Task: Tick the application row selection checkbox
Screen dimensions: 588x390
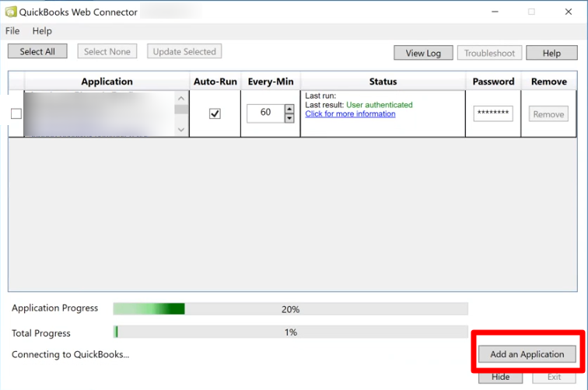Action: pos(16,113)
